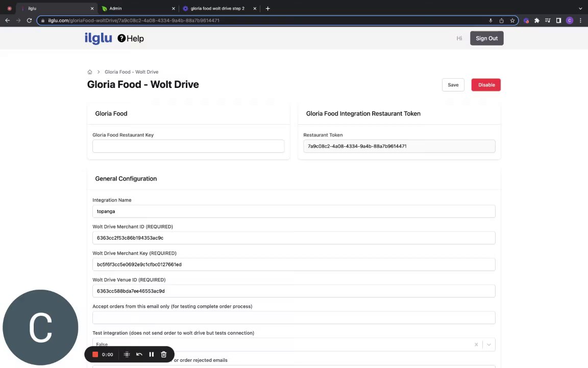Image resolution: width=588 pixels, height=368 pixels.
Task: Focus the Gloria Food Restaurant Key field
Action: pyautogui.click(x=188, y=146)
